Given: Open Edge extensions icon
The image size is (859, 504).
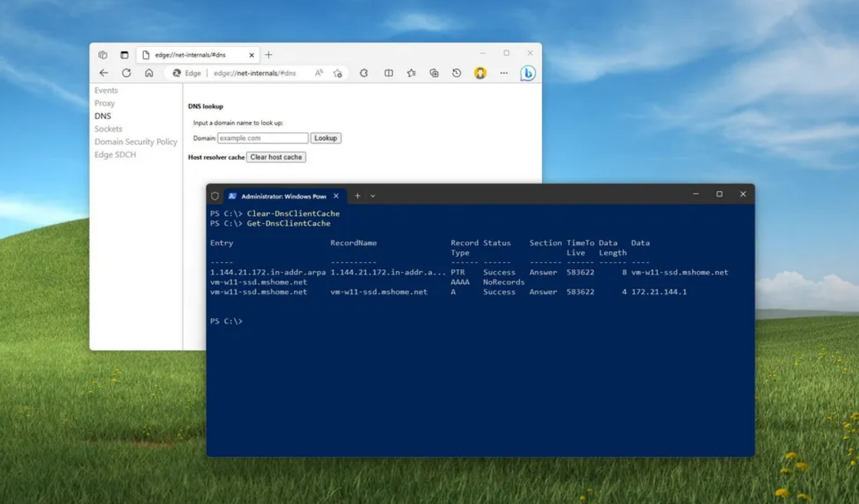Looking at the screenshot, I should tap(364, 73).
